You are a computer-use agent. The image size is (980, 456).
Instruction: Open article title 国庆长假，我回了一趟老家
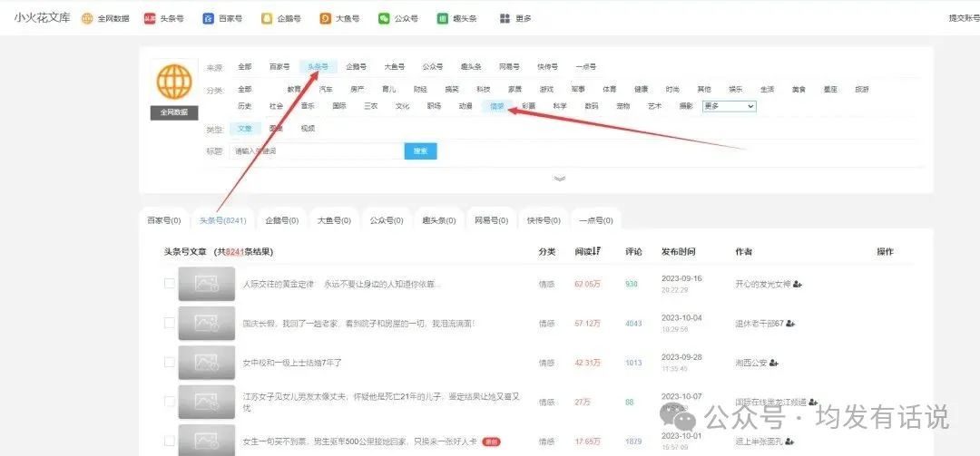(358, 324)
